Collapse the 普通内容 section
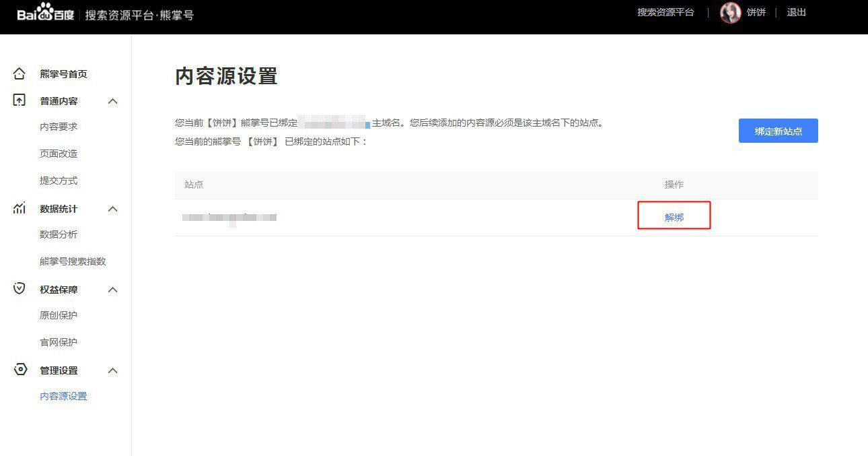Screen dimensions: 868x456 tap(112, 100)
